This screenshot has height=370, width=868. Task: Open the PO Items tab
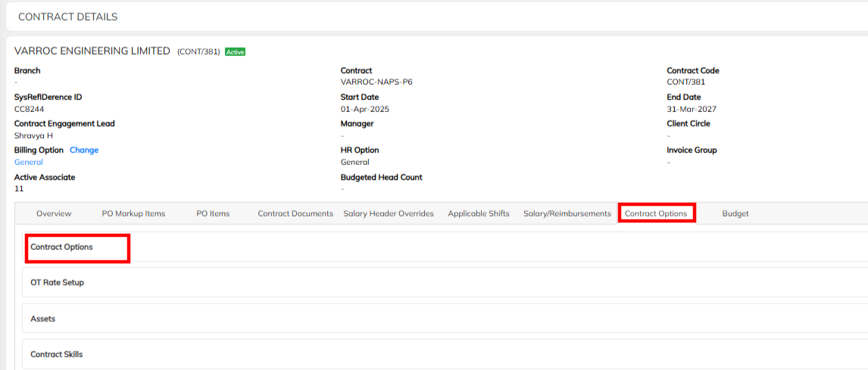213,213
